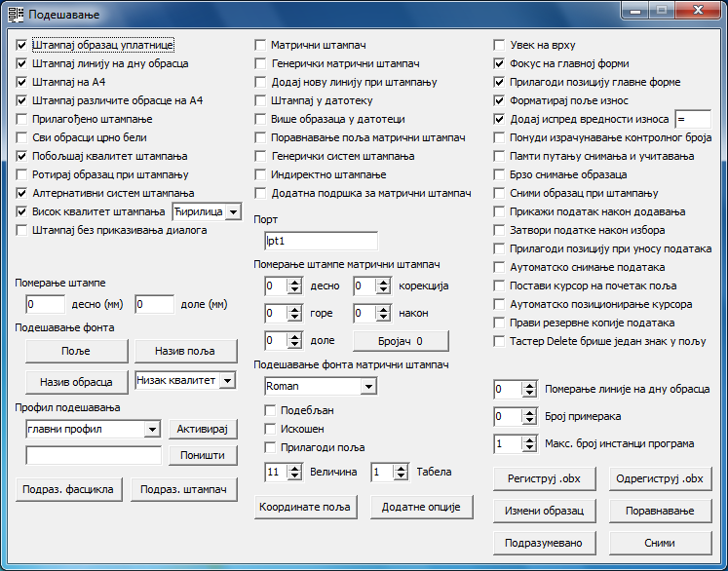Click the након stepper

tap(372, 314)
